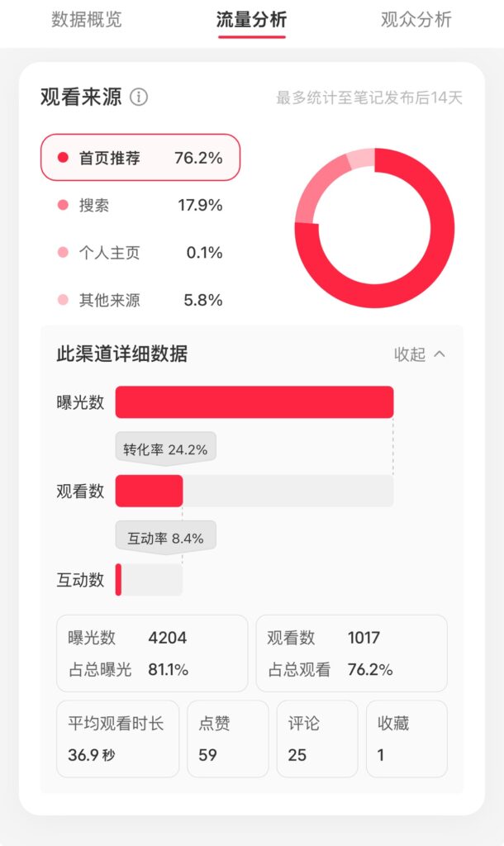Click the info icon beside 观看来源
Image resolution: width=504 pixels, height=846 pixels.
pos(139,97)
